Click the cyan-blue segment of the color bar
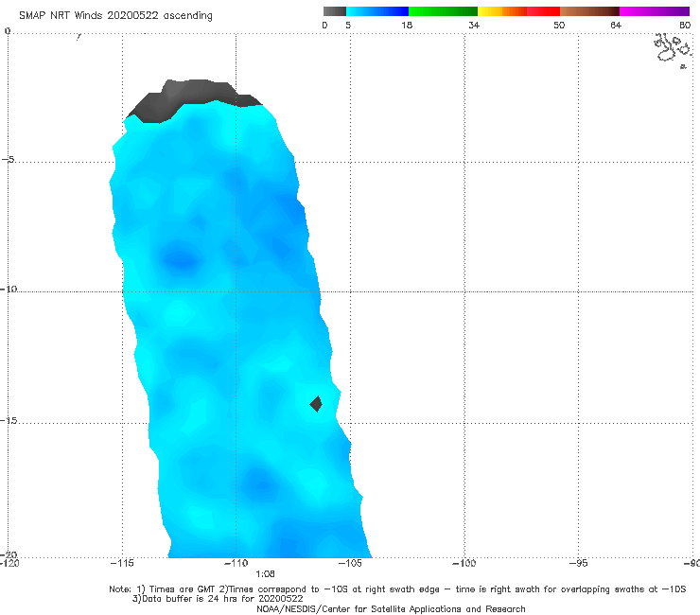The width and height of the screenshot is (700, 615). (377, 11)
